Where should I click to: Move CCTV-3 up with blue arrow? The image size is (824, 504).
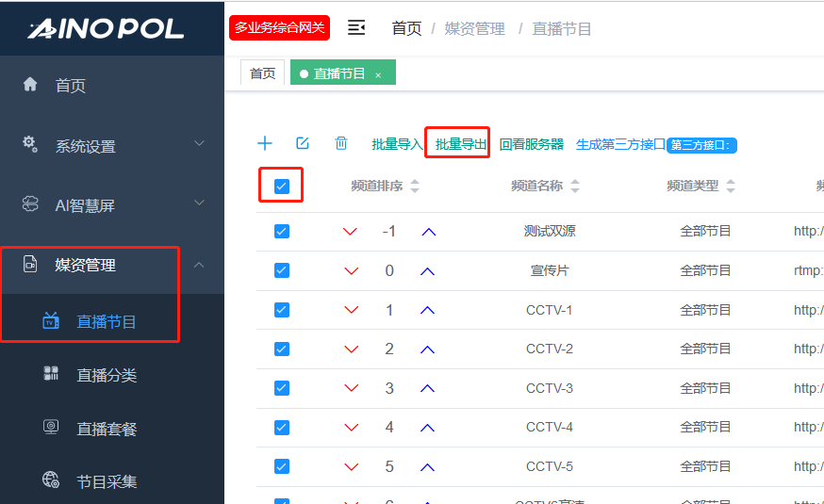(428, 388)
